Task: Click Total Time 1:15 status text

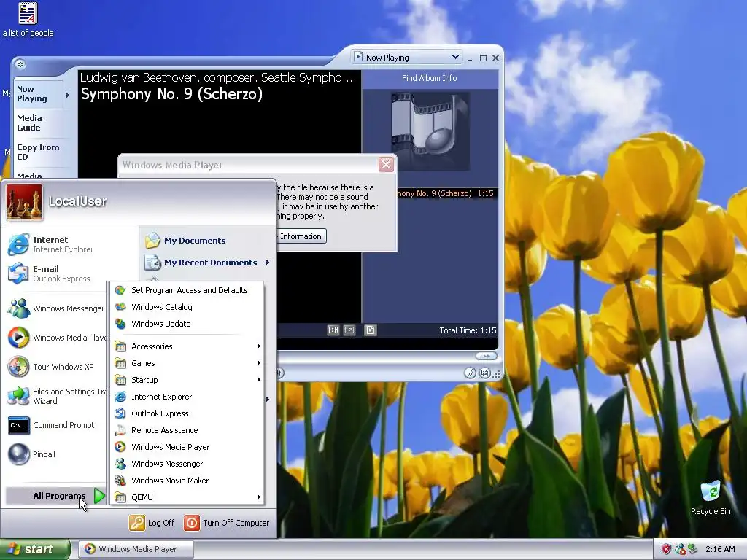Action: point(468,330)
